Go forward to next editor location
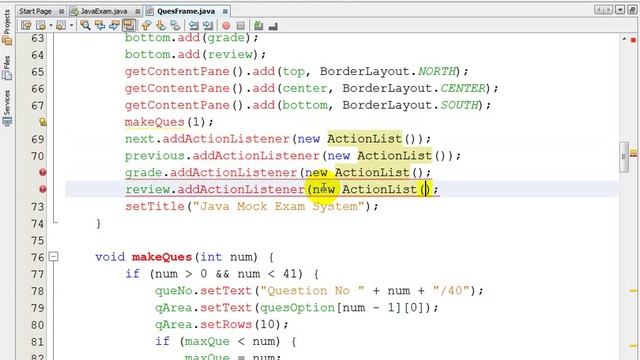Image resolution: width=640 pixels, height=360 pixels. click(x=61, y=26)
